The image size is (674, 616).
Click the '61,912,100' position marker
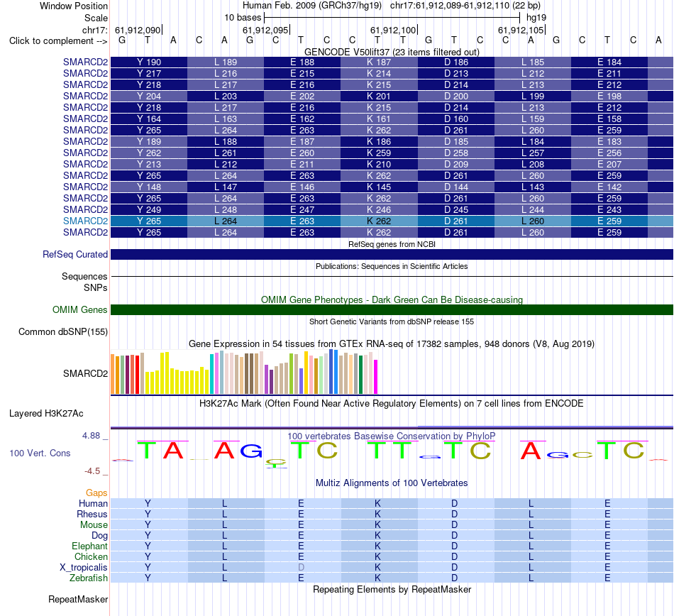(394, 30)
